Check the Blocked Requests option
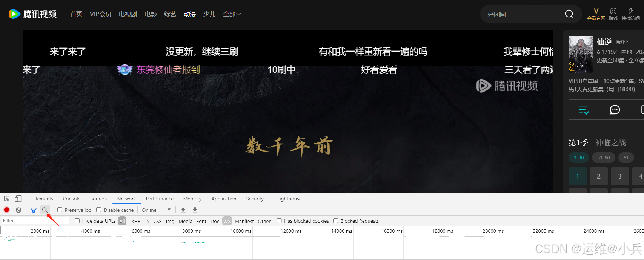 (x=335, y=221)
